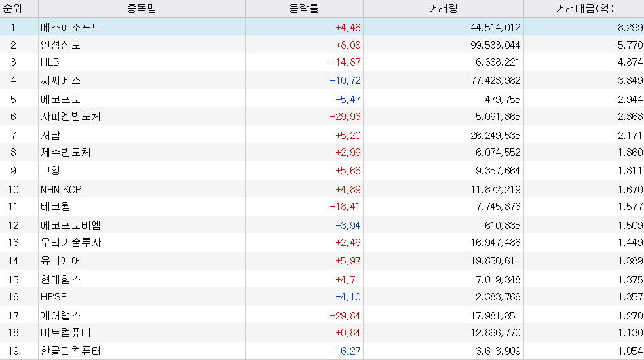Click the +29.84 change rate value
644x360 pixels.
[x=345, y=316]
